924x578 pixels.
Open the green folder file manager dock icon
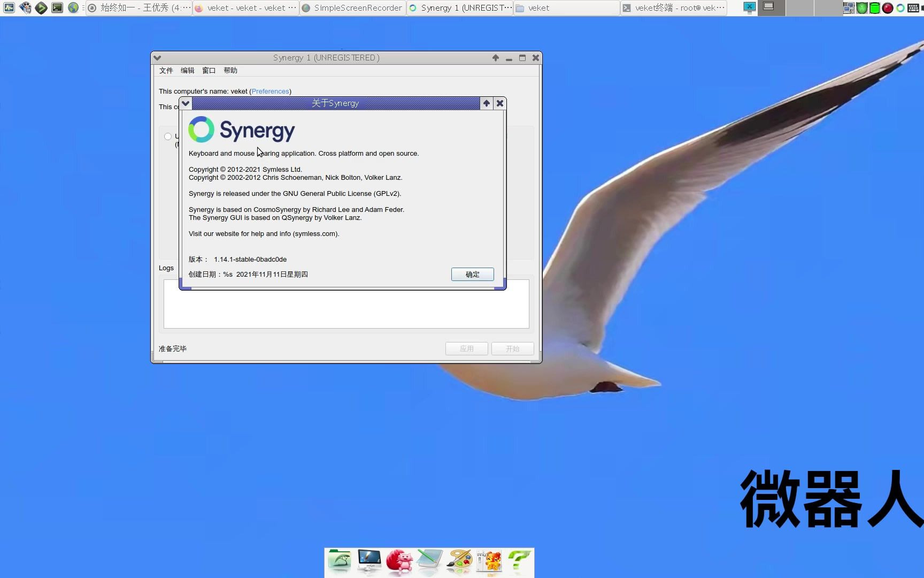(x=340, y=561)
